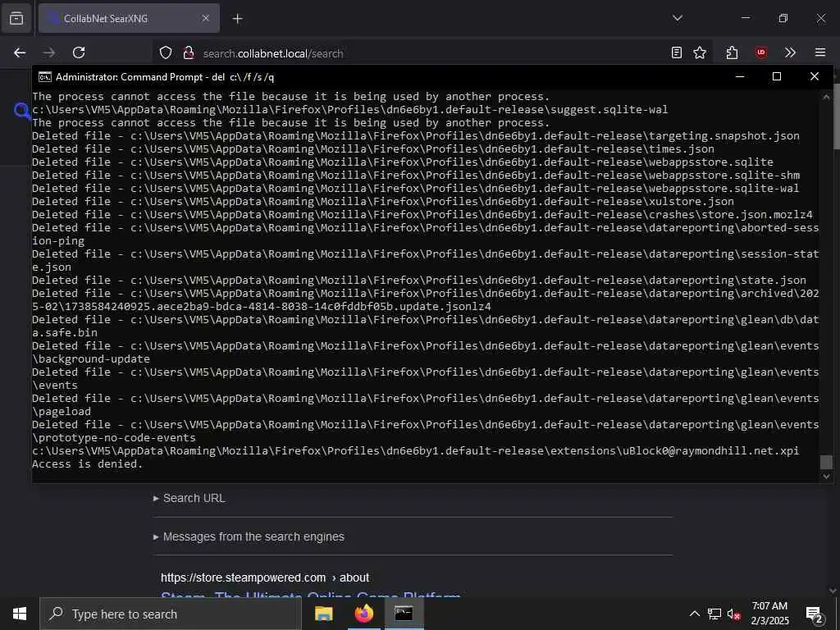
Task: Click the times.json deleted file line
Action: [373, 149]
